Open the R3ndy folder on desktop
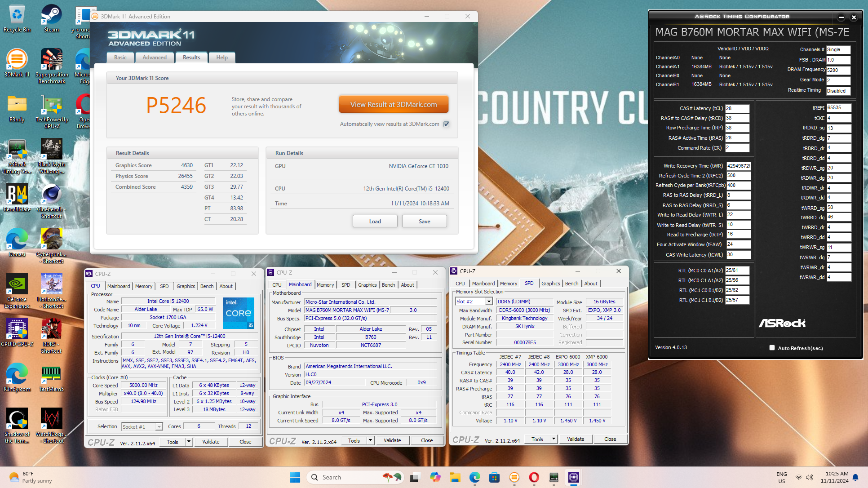Screen dimensions: 868x488 coord(17,108)
